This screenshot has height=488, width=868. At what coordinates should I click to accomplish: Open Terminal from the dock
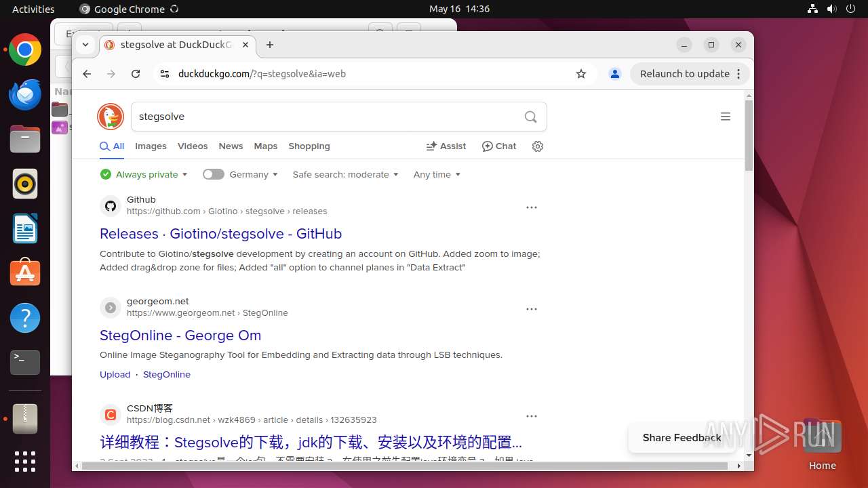click(x=25, y=363)
